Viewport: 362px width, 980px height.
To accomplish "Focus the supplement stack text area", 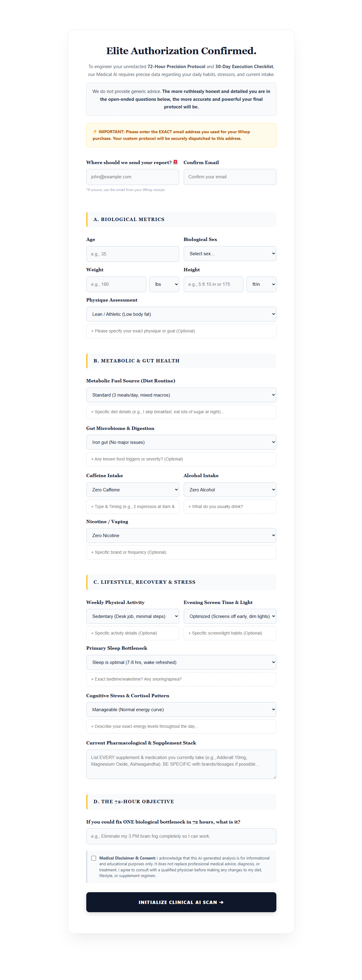I will (181, 764).
